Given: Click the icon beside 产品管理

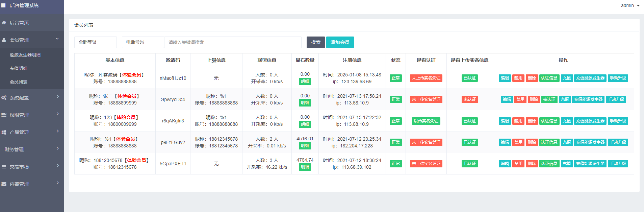Looking at the screenshot, I should click(x=4, y=132).
